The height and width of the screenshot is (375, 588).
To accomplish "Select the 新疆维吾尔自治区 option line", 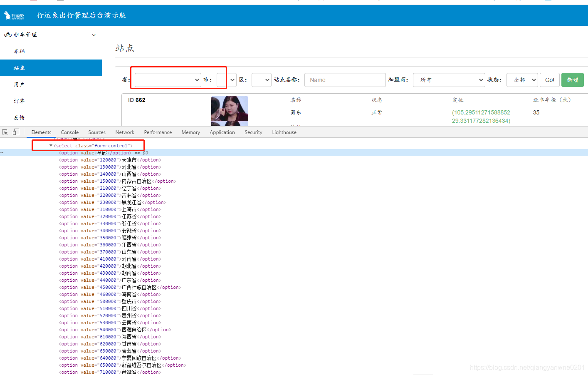I will coord(122,365).
